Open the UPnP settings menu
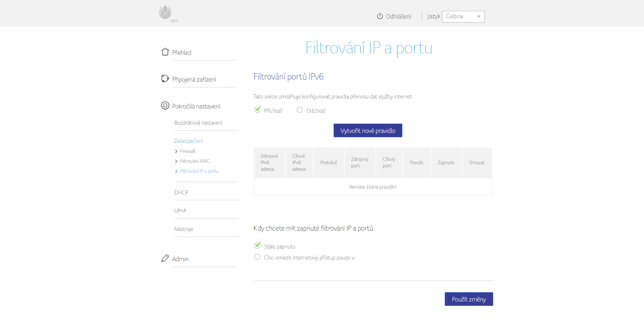Viewport: 644px width, 319px height. pos(180,211)
